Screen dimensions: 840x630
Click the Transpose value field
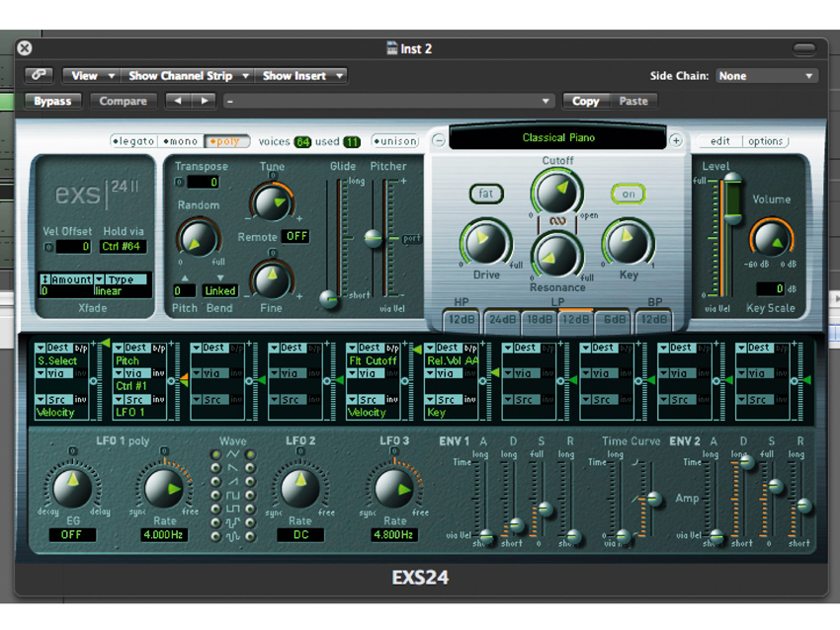(x=203, y=182)
